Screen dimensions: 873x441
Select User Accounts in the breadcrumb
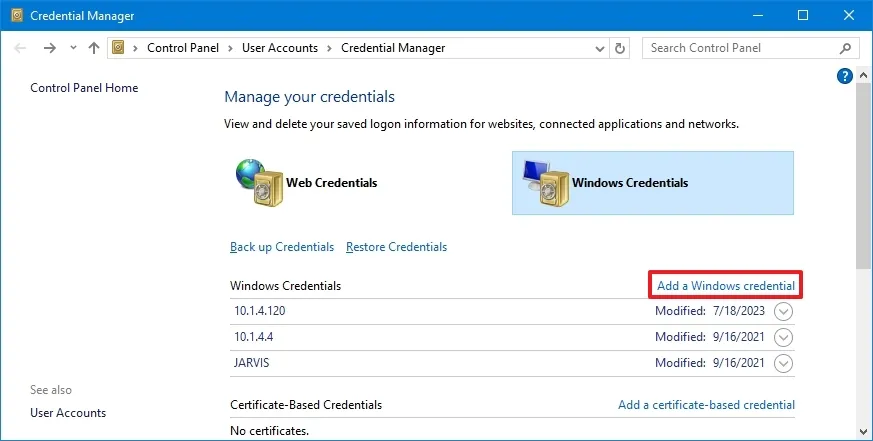(x=279, y=48)
